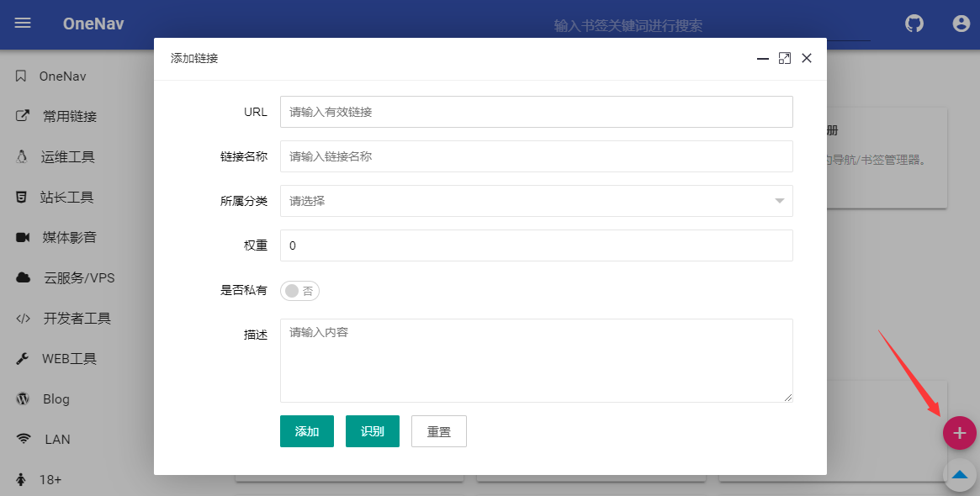The image size is (980, 496).
Task: Minimize the 添加链接 dialog
Action: (762, 58)
